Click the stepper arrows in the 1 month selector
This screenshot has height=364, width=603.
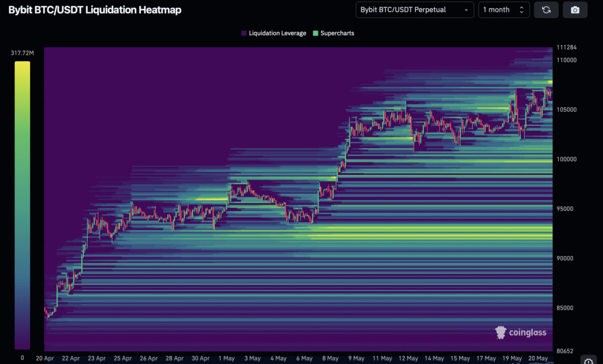coord(522,10)
